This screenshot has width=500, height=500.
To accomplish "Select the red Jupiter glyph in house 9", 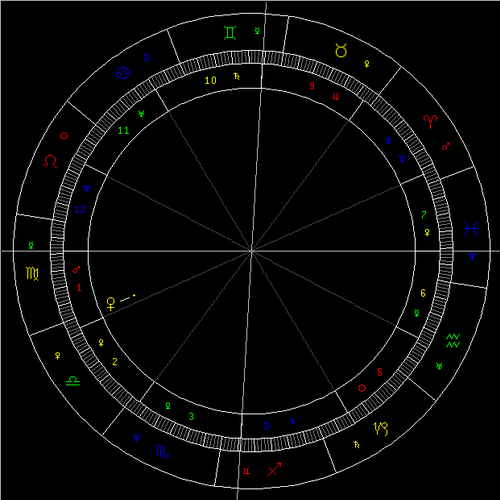I will tap(335, 96).
